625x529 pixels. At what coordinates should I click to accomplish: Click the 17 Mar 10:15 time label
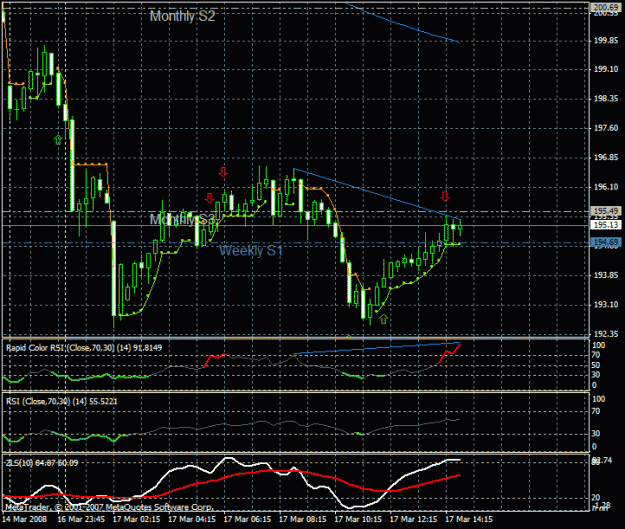point(358,519)
